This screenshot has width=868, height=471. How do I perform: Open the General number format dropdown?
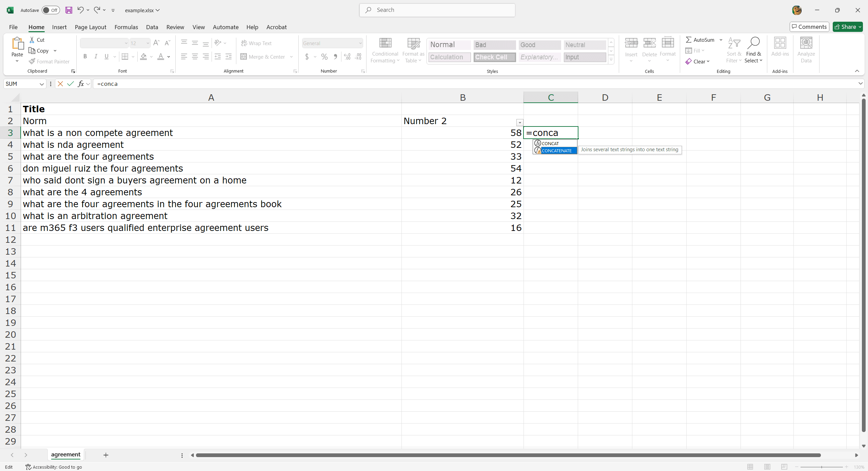360,43
